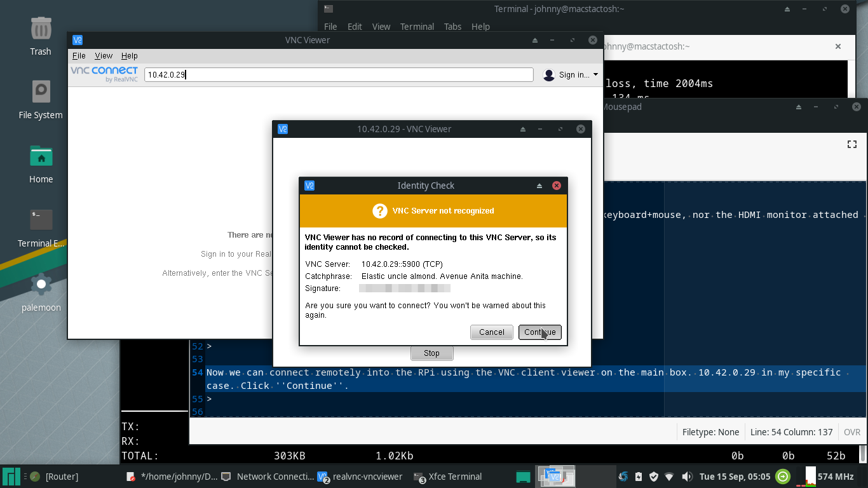Viewport: 868px width, 488px height.
Task: Click the VNC icon in 10.42.0.29 window title bar
Action: (283, 129)
